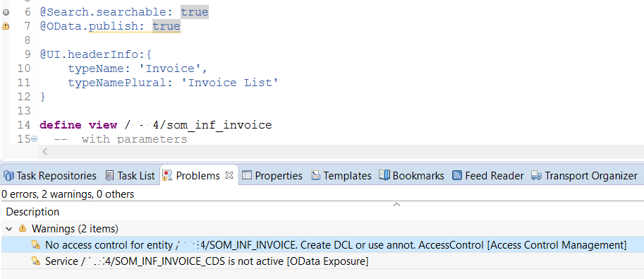Open the Bookmarks tab

coord(411,176)
